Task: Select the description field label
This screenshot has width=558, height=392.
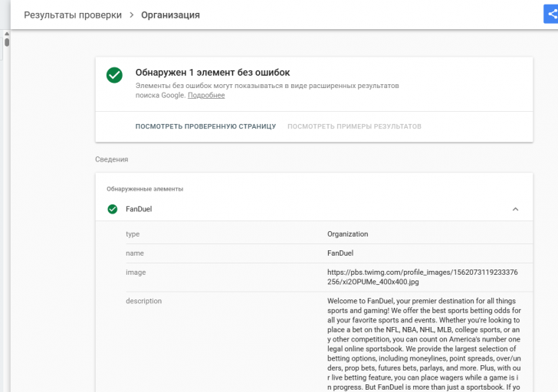Action: pos(144,301)
